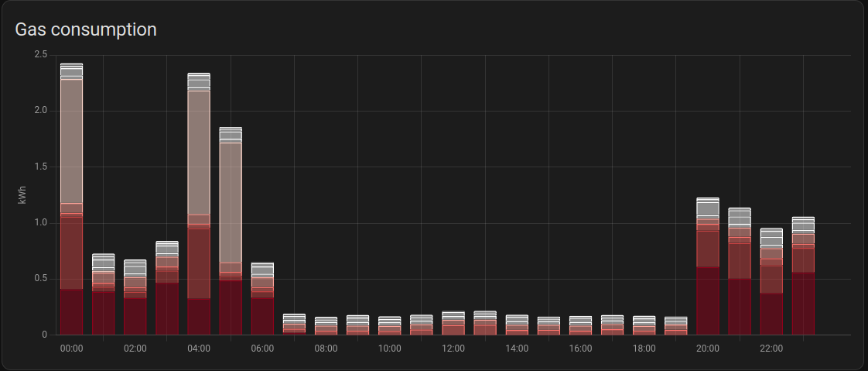The height and width of the screenshot is (371, 868).
Task: Click the Gas consumption card title
Action: [x=86, y=29]
